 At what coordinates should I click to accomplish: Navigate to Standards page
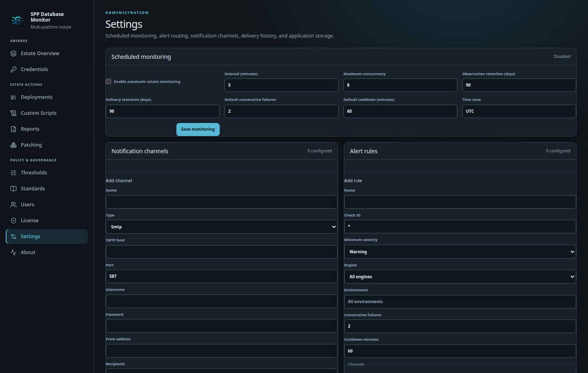tap(47, 189)
